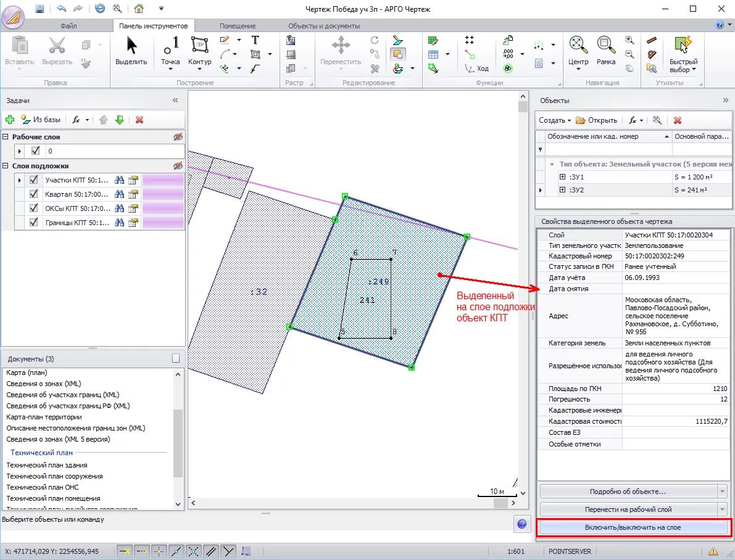
Task: Click the warning triangle in status bar
Action: pyautogui.click(x=713, y=551)
